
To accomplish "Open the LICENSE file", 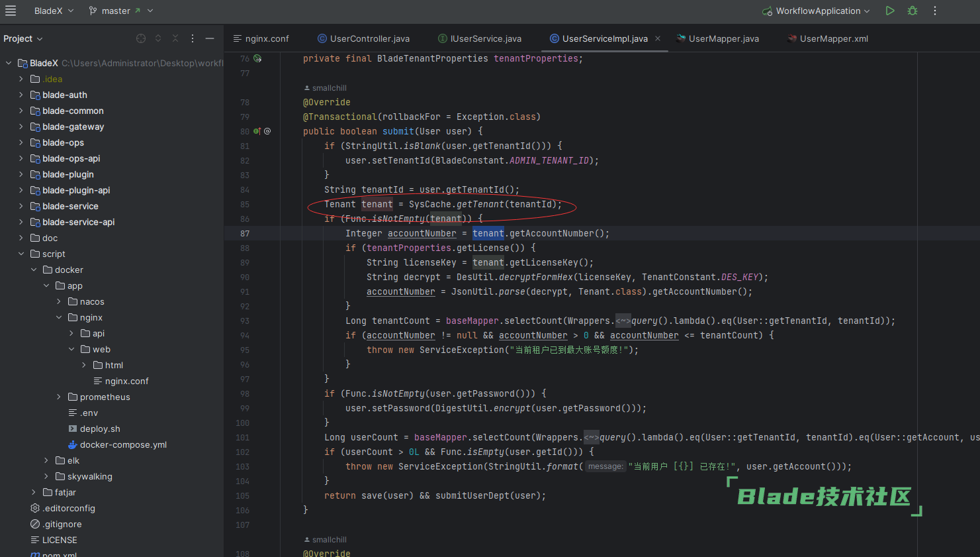I will tap(60, 540).
